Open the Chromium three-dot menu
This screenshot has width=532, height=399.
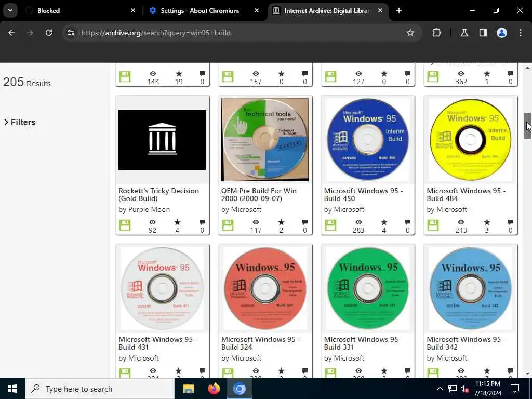click(521, 33)
